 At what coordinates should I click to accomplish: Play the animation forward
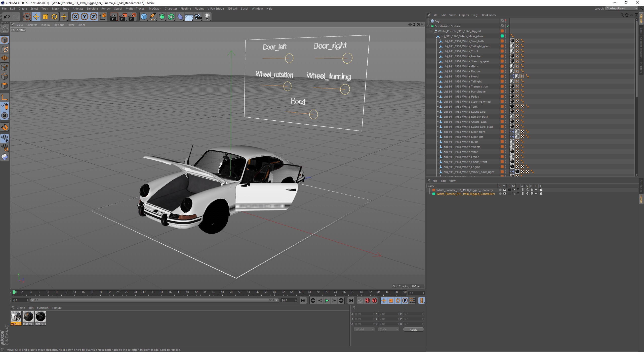point(327,300)
